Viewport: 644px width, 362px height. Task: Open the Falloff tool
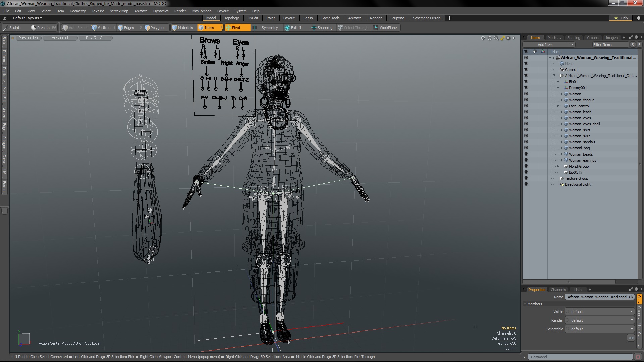pyautogui.click(x=293, y=28)
